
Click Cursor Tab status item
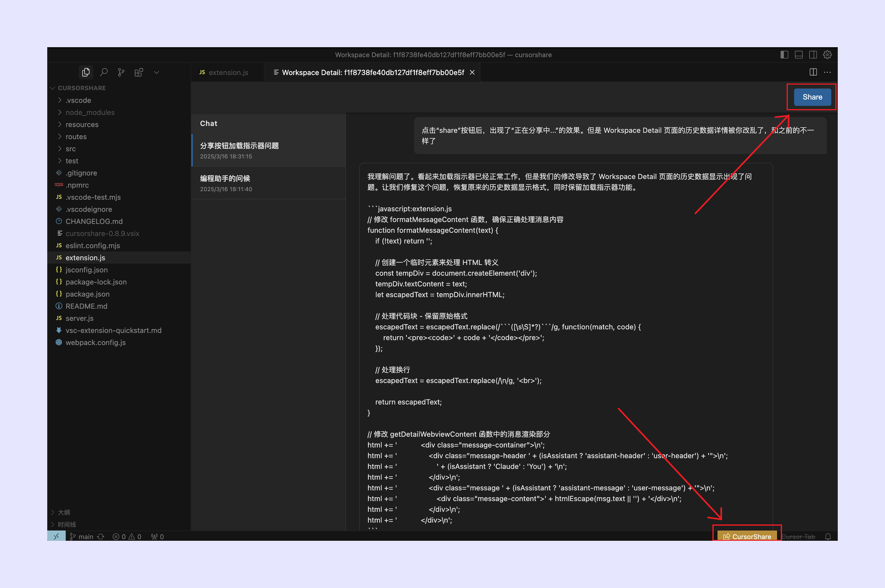click(x=798, y=536)
